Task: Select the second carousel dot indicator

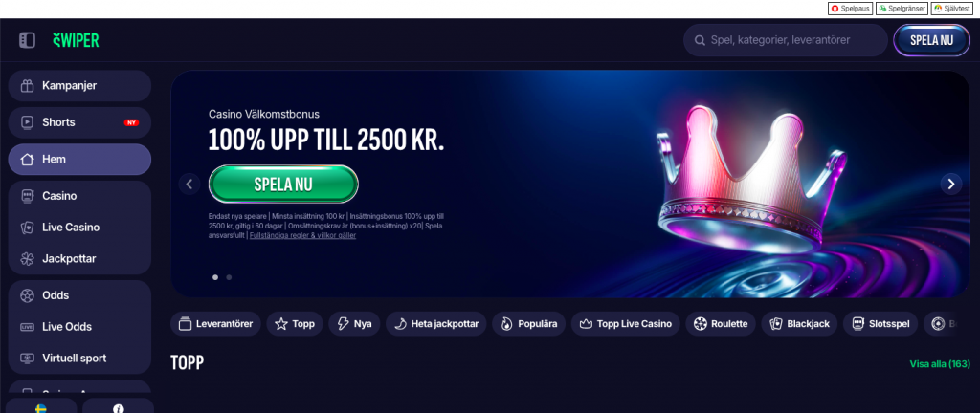Action: [229, 277]
